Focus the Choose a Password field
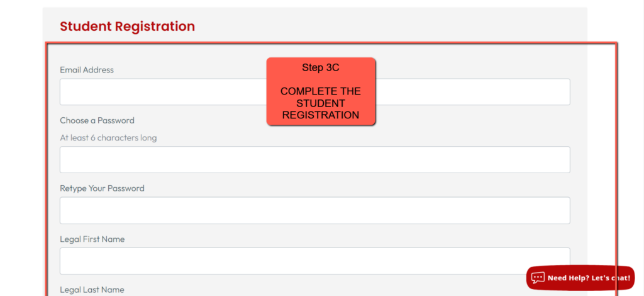Image resolution: width=644 pixels, height=296 pixels. (x=314, y=160)
